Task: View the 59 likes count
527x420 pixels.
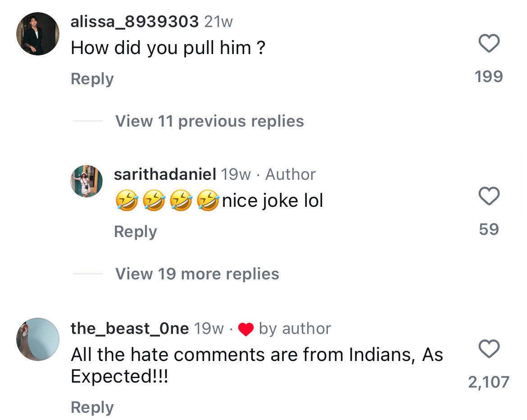Action: click(x=489, y=229)
